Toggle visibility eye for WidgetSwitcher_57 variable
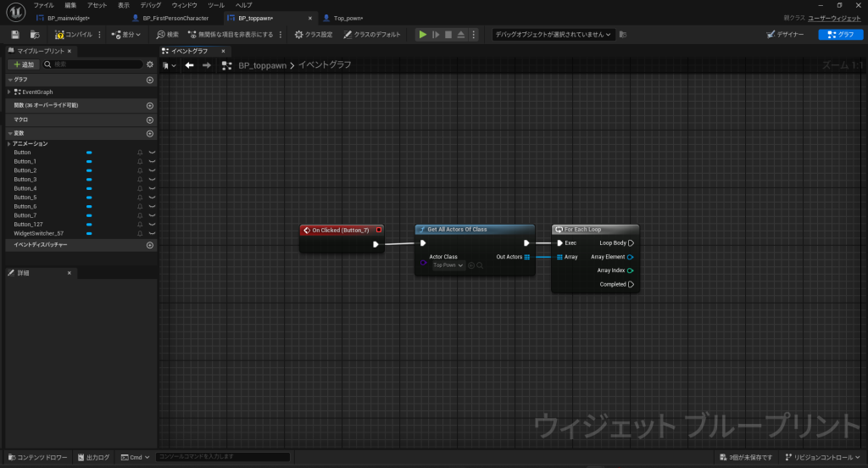This screenshot has width=868, height=468. point(153,233)
